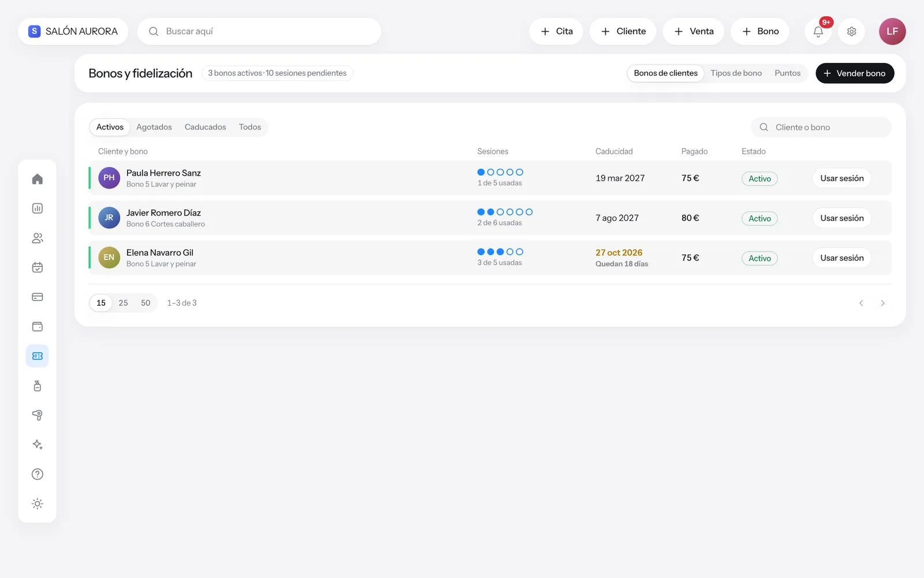
Task: Set page size to 25 rows
Action: tap(123, 303)
